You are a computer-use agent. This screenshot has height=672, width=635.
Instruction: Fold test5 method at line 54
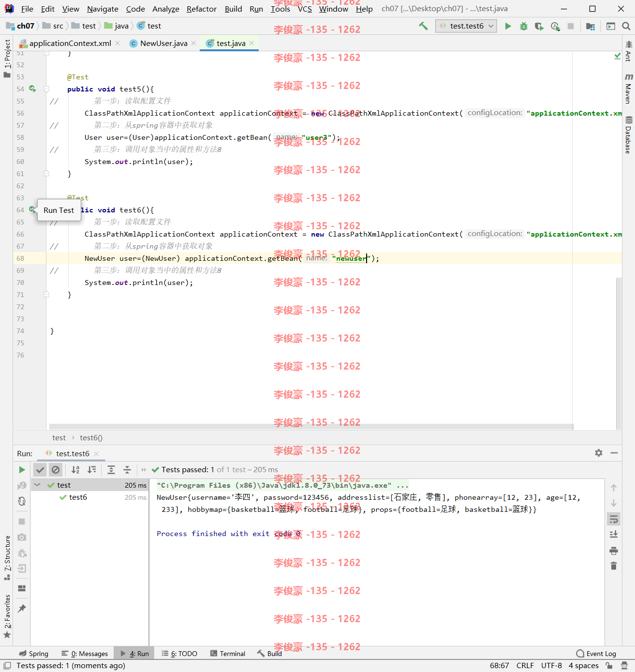(46, 89)
